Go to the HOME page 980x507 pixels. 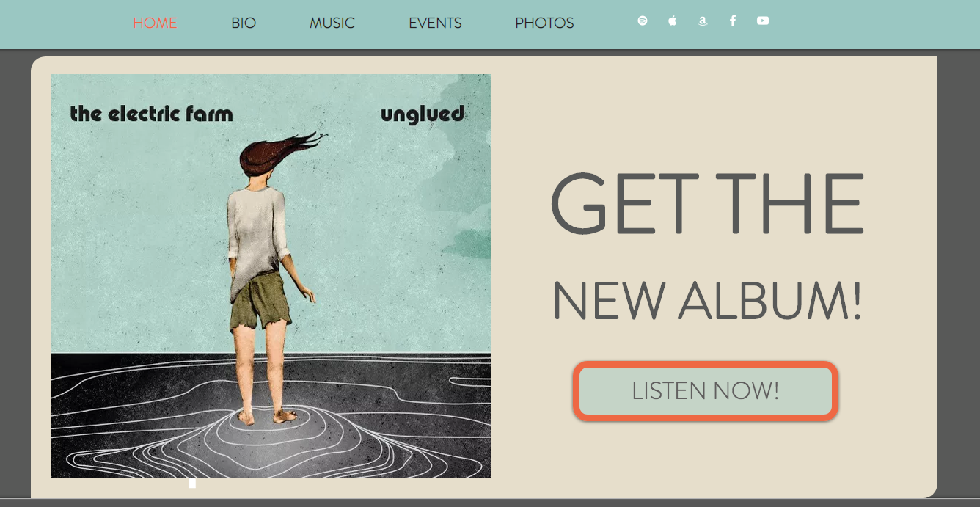coord(155,23)
